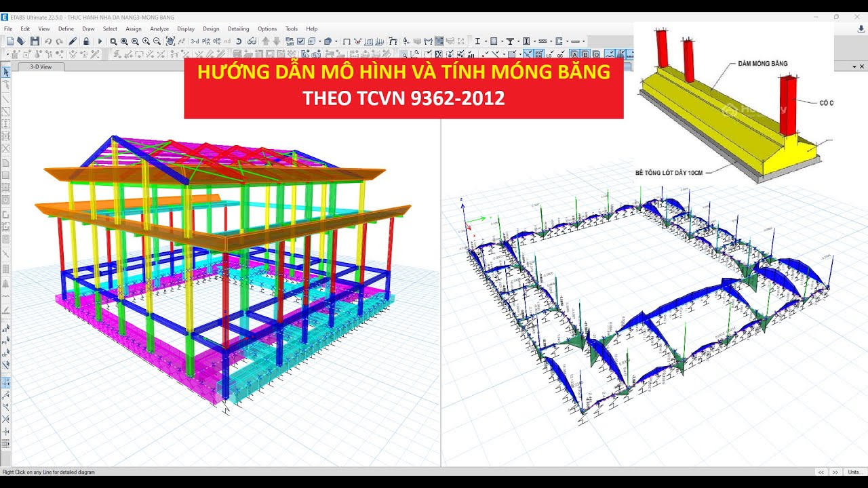Set the 3-d default view
The height and width of the screenshot is (488, 868).
pos(195,41)
